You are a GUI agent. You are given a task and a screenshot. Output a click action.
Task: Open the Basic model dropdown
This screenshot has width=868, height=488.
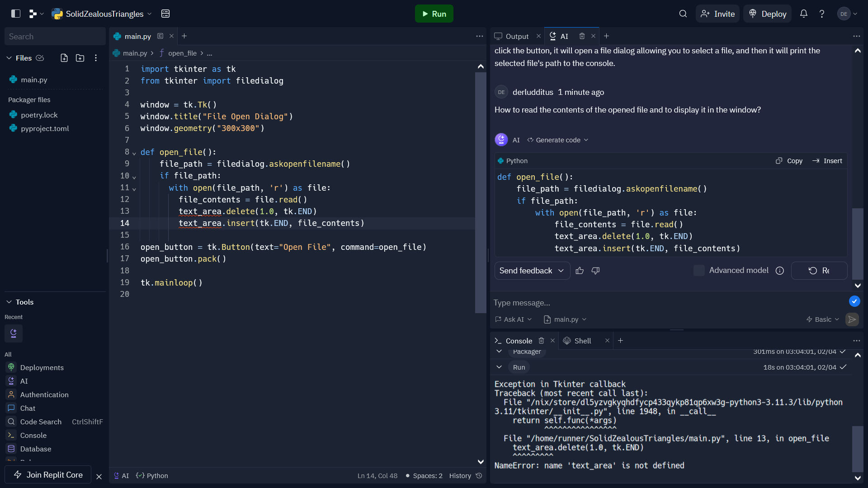(823, 319)
